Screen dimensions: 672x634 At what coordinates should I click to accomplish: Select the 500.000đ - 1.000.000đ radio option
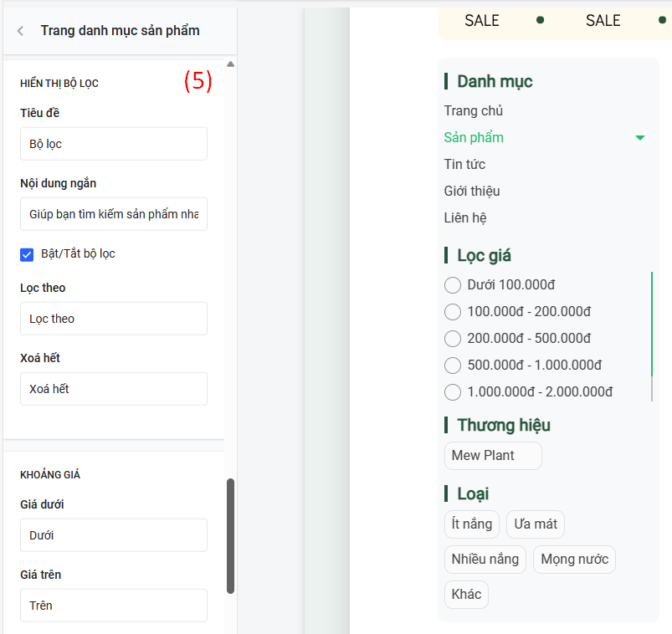(453, 366)
